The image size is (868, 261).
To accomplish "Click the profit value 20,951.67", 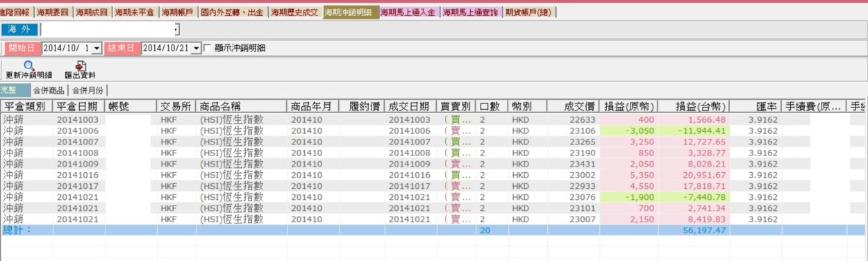I will coord(703,175).
